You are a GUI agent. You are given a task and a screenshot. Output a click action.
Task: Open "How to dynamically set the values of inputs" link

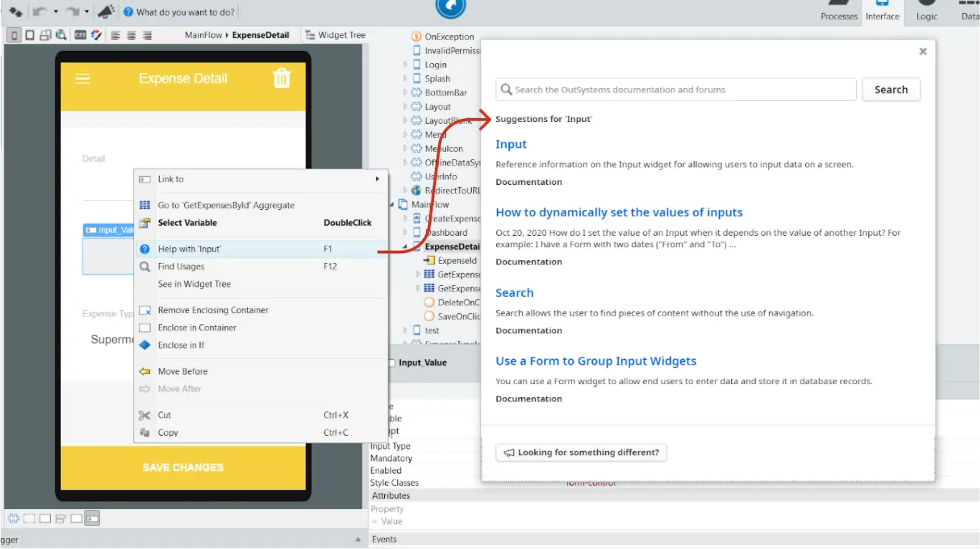(x=619, y=212)
